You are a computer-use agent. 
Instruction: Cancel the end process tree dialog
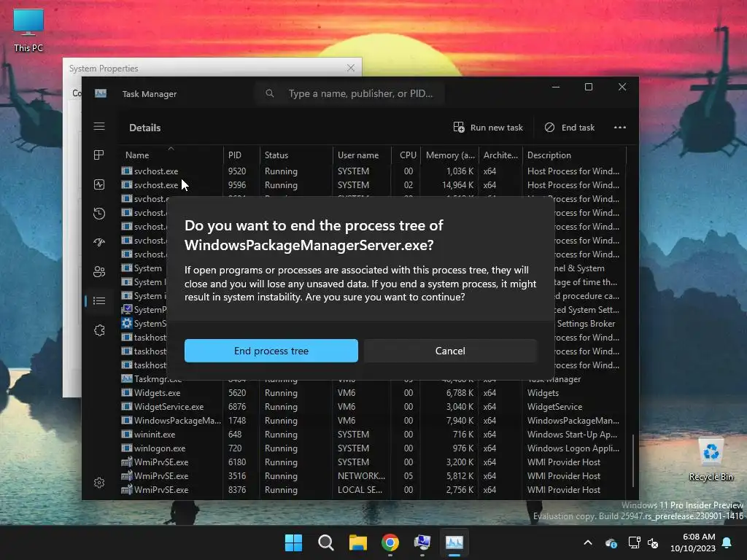[450, 351]
